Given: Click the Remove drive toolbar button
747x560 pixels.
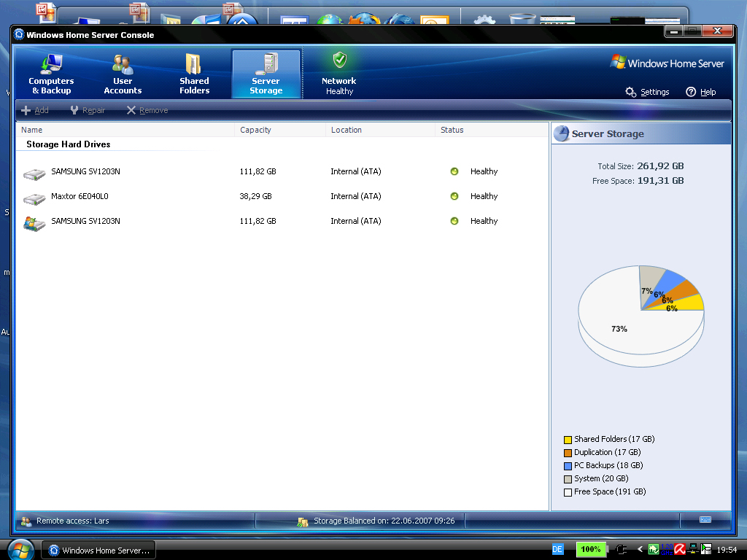Looking at the screenshot, I should point(147,111).
